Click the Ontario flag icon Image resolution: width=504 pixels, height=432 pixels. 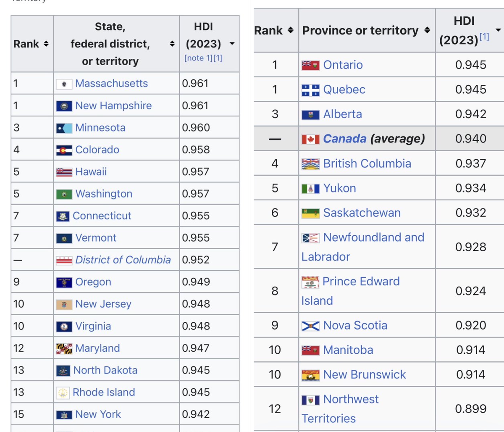pyautogui.click(x=310, y=65)
